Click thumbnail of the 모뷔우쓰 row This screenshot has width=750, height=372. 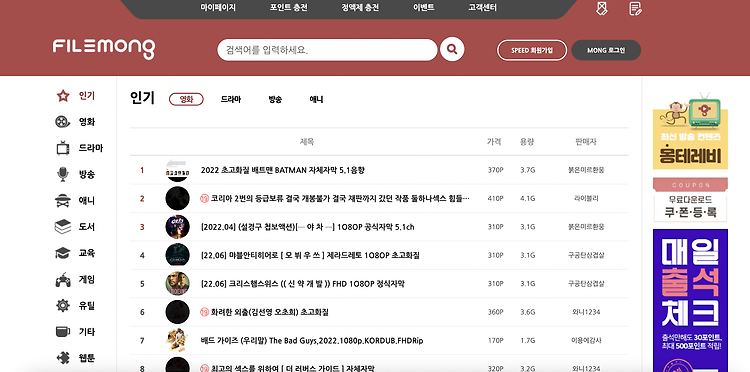tap(177, 255)
